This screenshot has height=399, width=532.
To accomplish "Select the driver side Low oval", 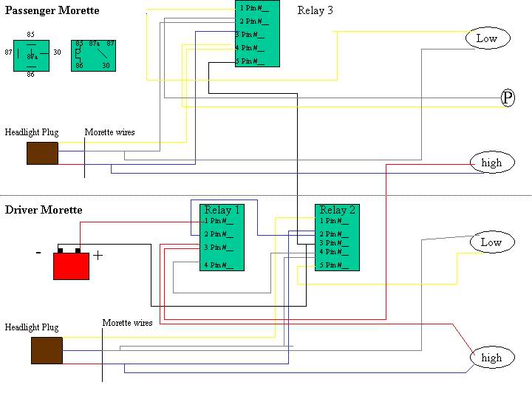I will pos(491,242).
